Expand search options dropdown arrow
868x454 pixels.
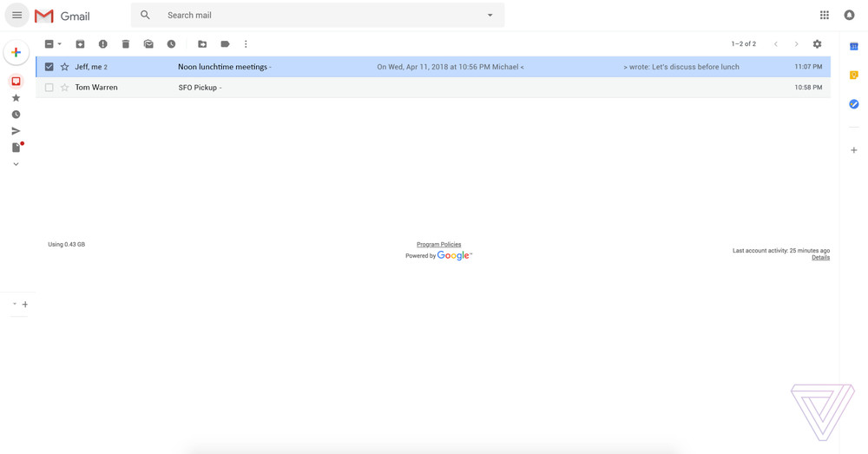pyautogui.click(x=490, y=15)
